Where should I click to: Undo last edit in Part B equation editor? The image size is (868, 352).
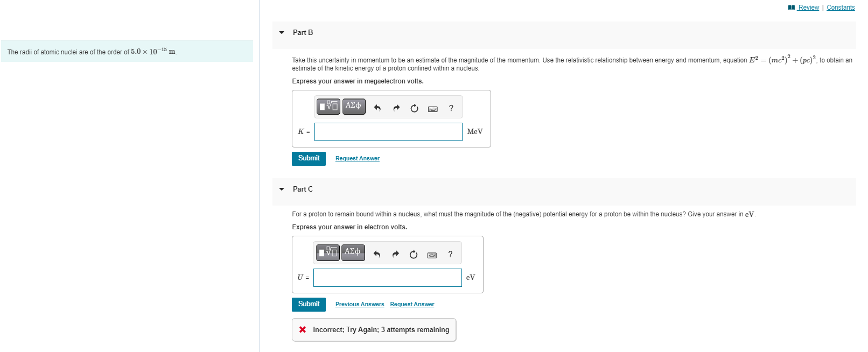[x=377, y=108]
